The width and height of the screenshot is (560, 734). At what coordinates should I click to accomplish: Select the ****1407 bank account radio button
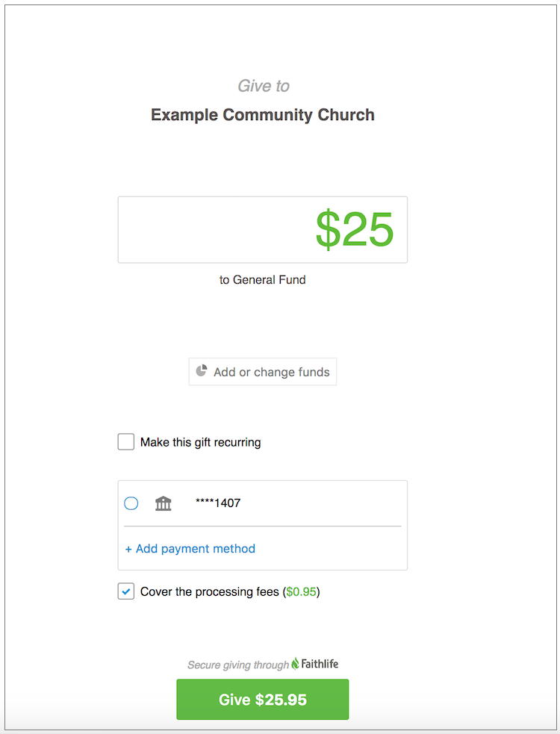coord(131,503)
